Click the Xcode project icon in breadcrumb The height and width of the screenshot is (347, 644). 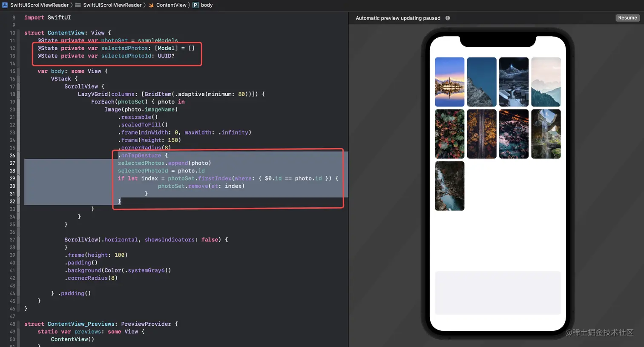[x=5, y=5]
